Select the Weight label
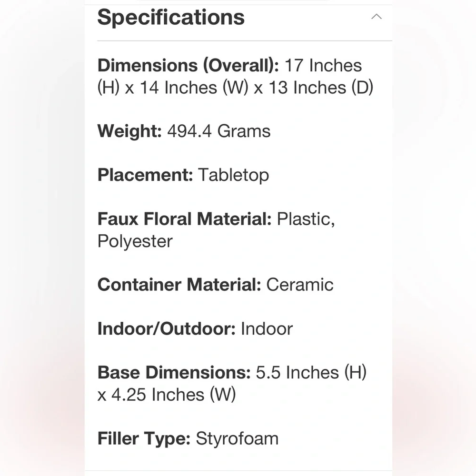 pyautogui.click(x=129, y=131)
